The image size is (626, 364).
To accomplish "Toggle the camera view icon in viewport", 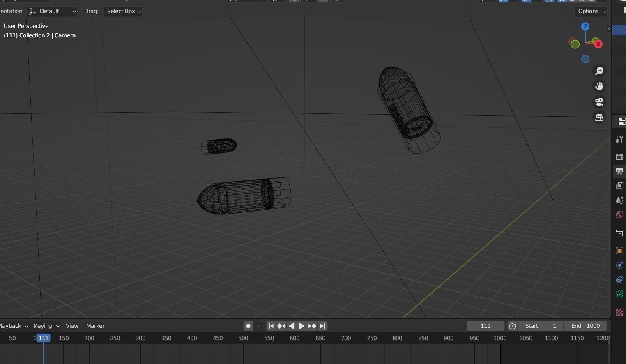I will pyautogui.click(x=599, y=102).
